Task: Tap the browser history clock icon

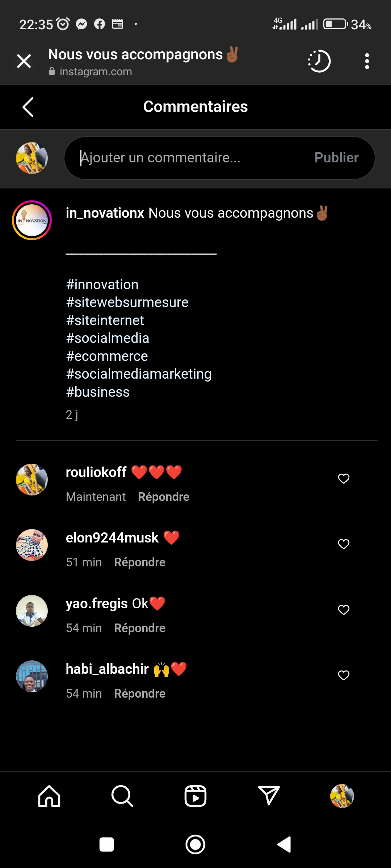Action: 319,61
